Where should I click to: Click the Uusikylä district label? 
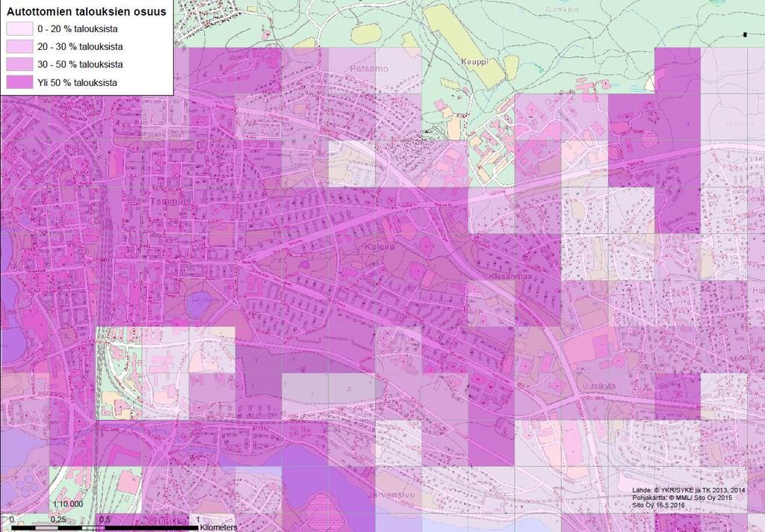click(x=598, y=386)
